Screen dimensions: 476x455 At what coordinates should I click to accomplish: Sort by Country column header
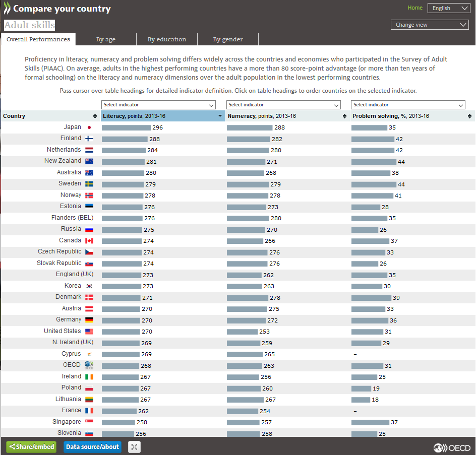50,116
